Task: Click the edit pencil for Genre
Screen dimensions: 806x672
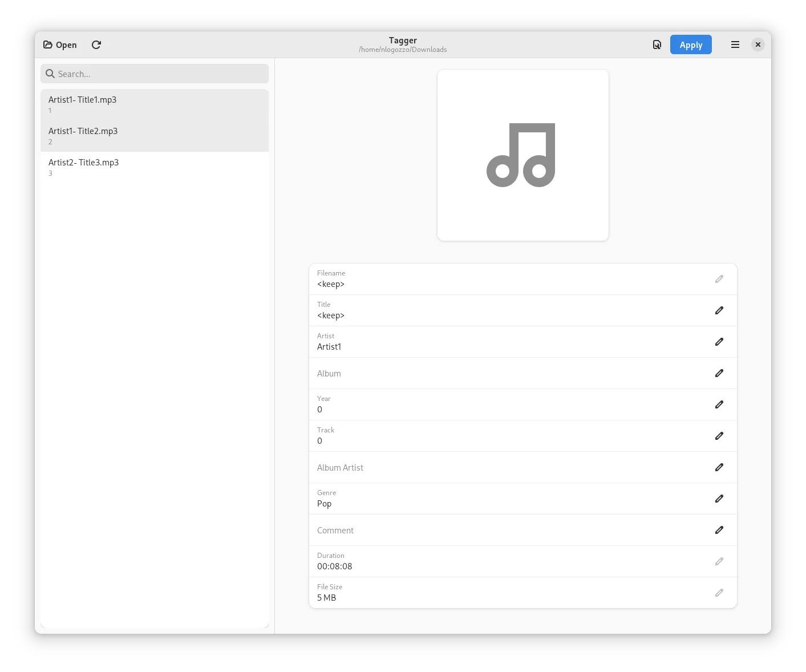Action: click(x=719, y=499)
